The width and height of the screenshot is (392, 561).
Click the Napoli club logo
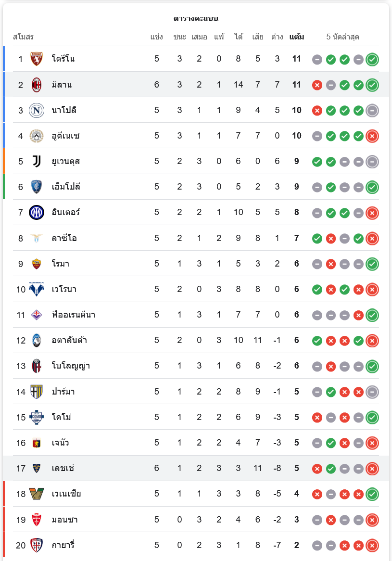point(37,110)
